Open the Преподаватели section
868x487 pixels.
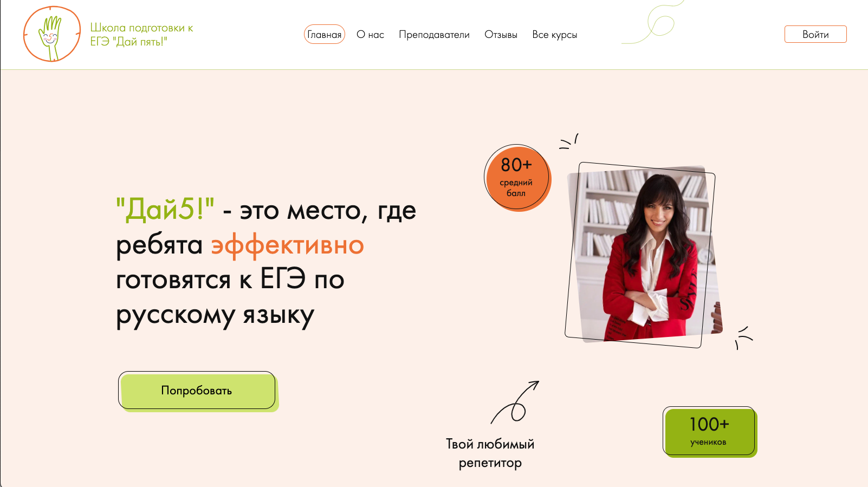tap(434, 35)
